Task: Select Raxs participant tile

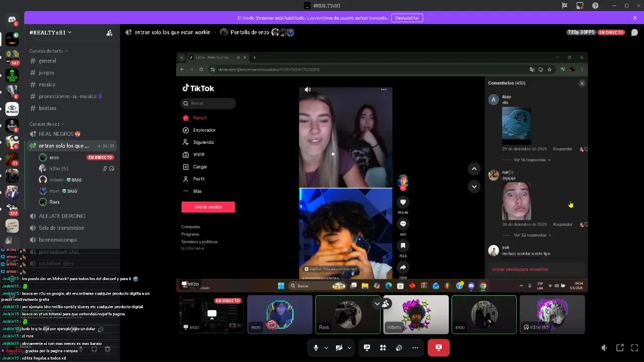Action: pos(348,314)
